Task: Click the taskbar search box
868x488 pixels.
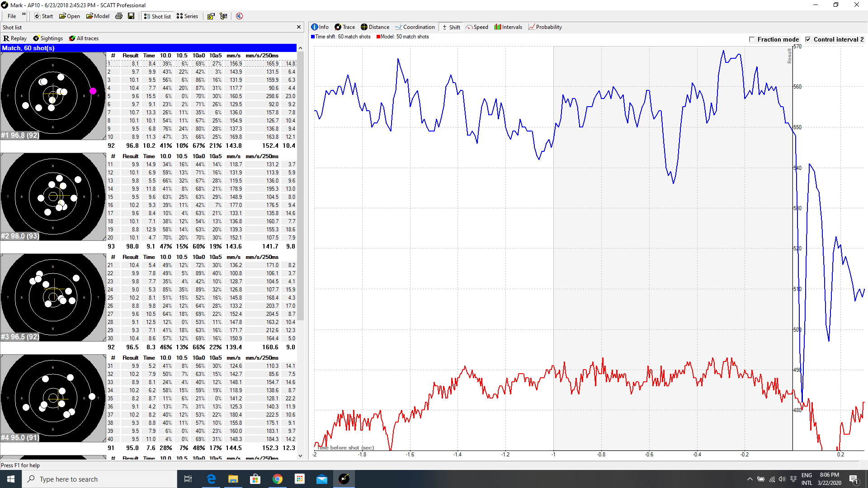Action: [99, 479]
